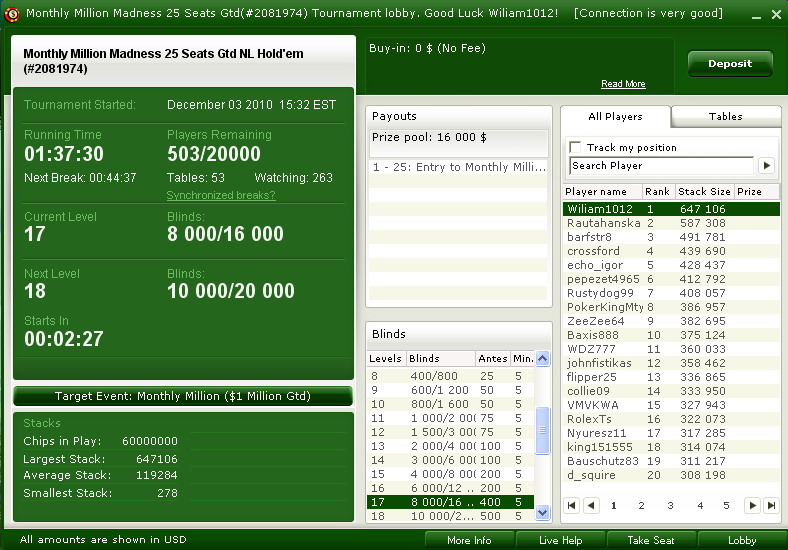Open player list page 3

click(x=670, y=505)
